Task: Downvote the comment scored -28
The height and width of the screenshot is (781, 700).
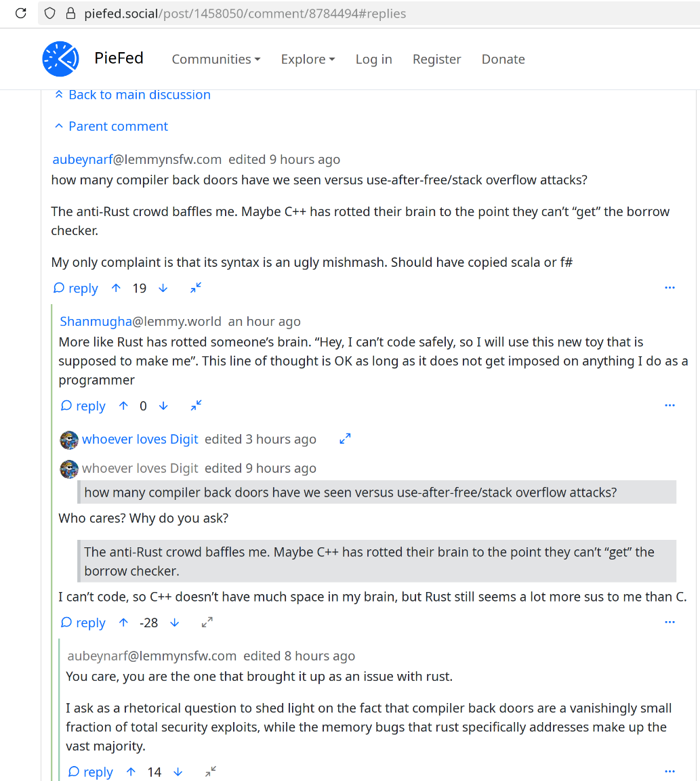Action: click(x=175, y=622)
